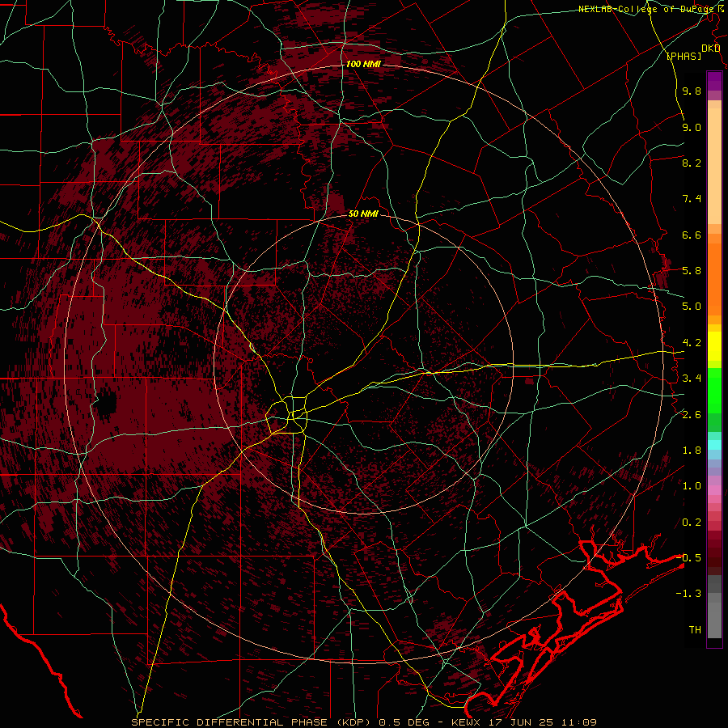The width and height of the screenshot is (728, 728).
Task: Click the 6.6 value on color scale
Action: pos(692,235)
